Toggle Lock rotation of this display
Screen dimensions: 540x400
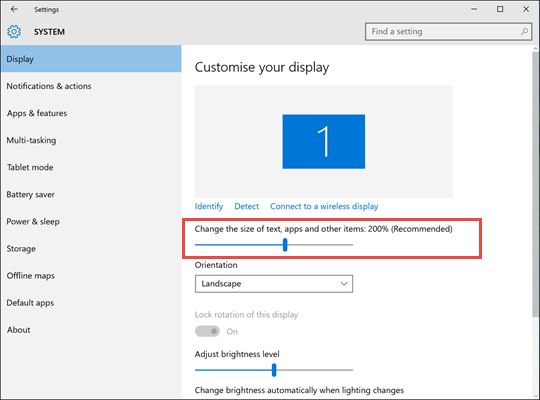click(x=207, y=331)
